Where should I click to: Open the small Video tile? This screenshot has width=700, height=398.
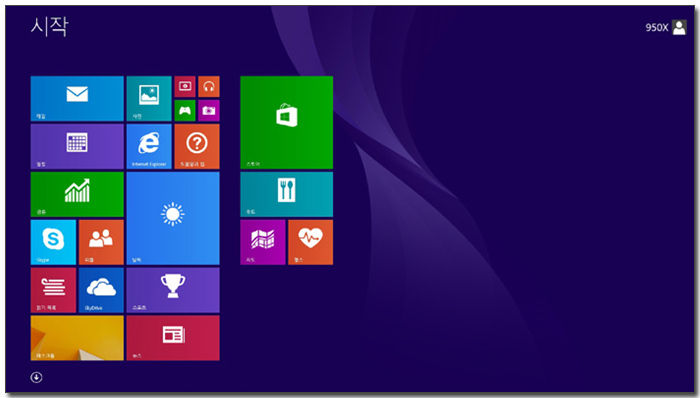[x=185, y=87]
